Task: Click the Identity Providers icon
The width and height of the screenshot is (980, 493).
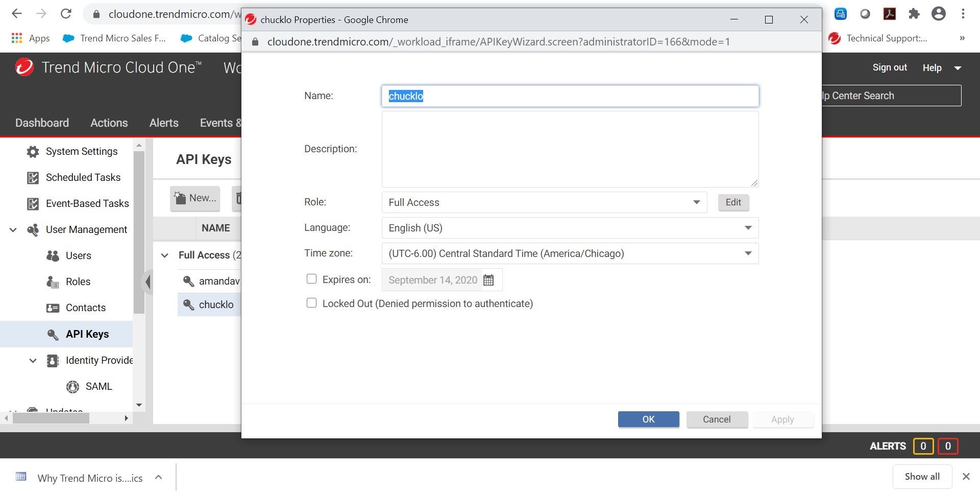Action: pos(53,361)
